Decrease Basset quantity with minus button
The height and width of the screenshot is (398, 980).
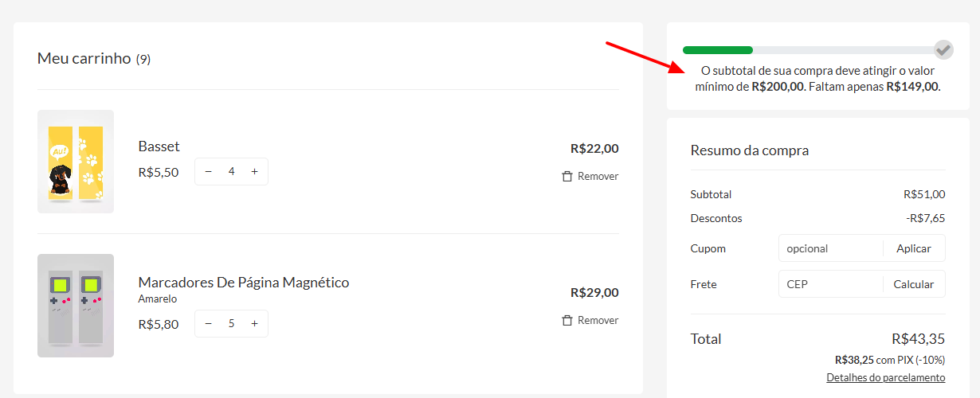tap(209, 171)
